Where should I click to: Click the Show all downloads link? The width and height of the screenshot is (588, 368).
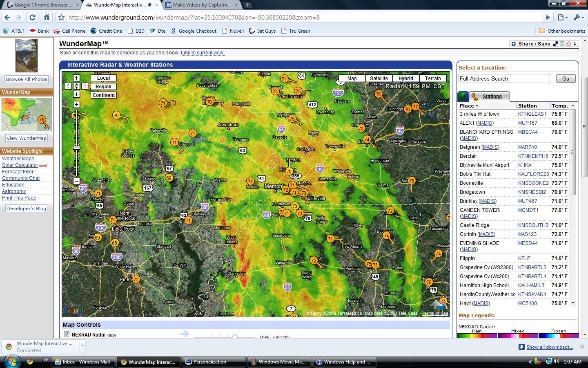(550, 347)
